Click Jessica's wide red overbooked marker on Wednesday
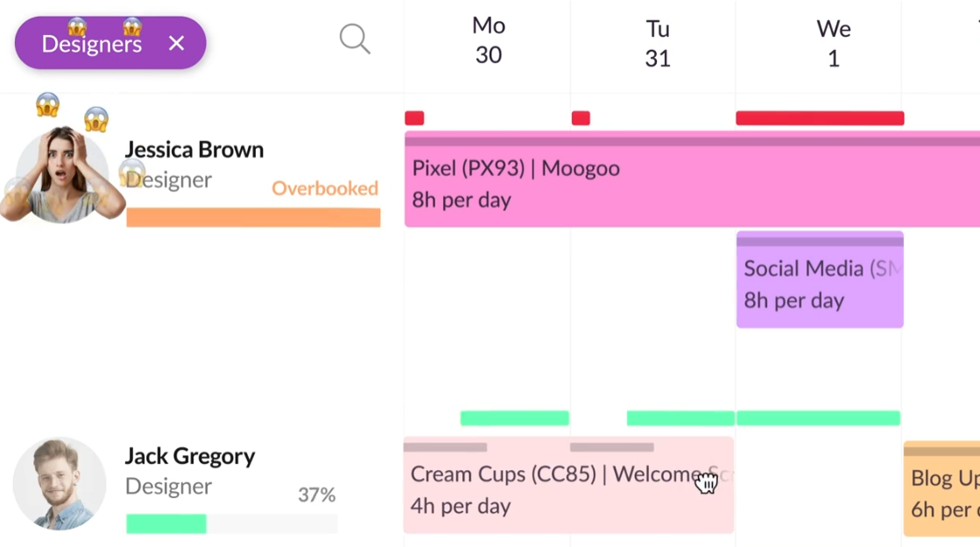Viewport: 980px width, 547px height. click(820, 118)
